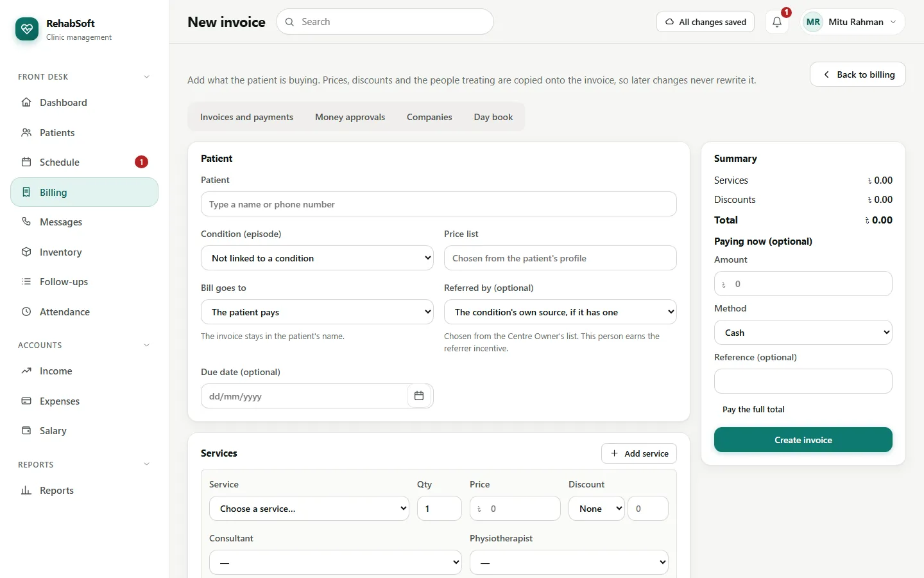This screenshot has height=578, width=924.
Task: Click the Create invoice button
Action: click(x=803, y=440)
